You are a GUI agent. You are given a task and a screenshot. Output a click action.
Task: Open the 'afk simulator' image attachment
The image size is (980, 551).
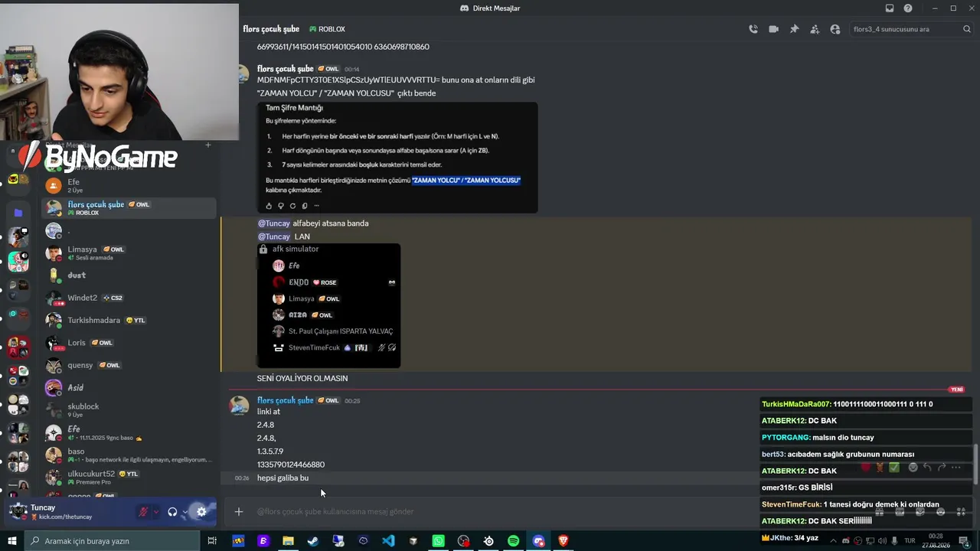click(328, 305)
